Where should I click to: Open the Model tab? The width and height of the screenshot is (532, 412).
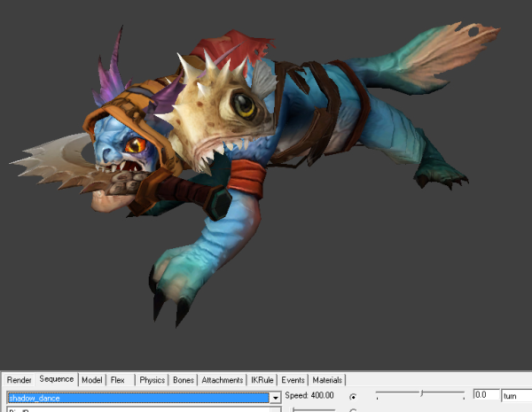tap(91, 380)
